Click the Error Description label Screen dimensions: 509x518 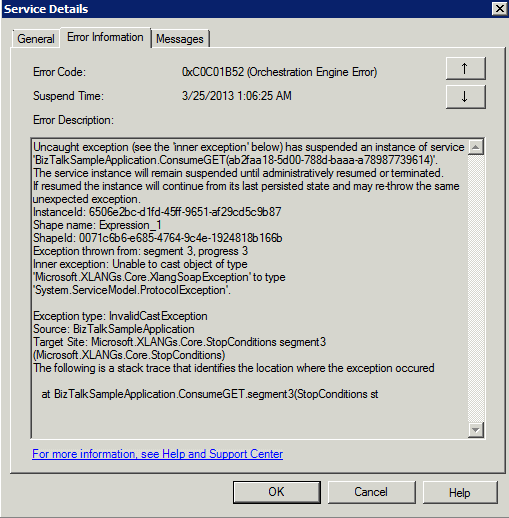[x=73, y=120]
